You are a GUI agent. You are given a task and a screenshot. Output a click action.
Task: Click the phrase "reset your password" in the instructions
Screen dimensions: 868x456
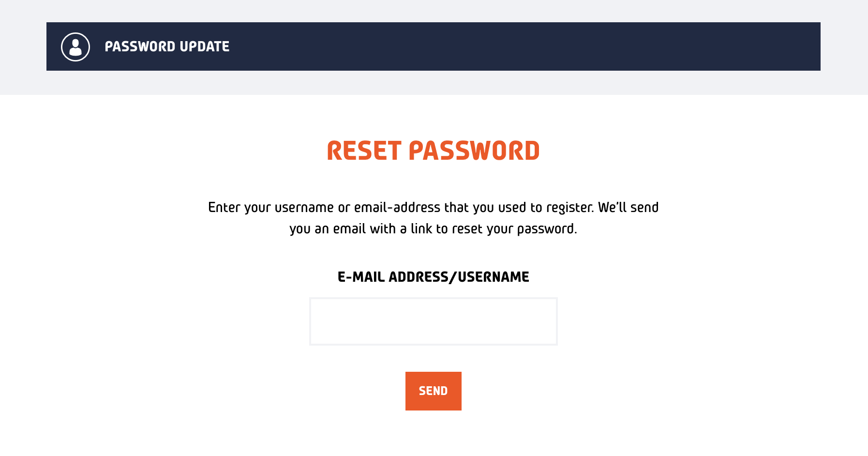pyautogui.click(x=514, y=229)
